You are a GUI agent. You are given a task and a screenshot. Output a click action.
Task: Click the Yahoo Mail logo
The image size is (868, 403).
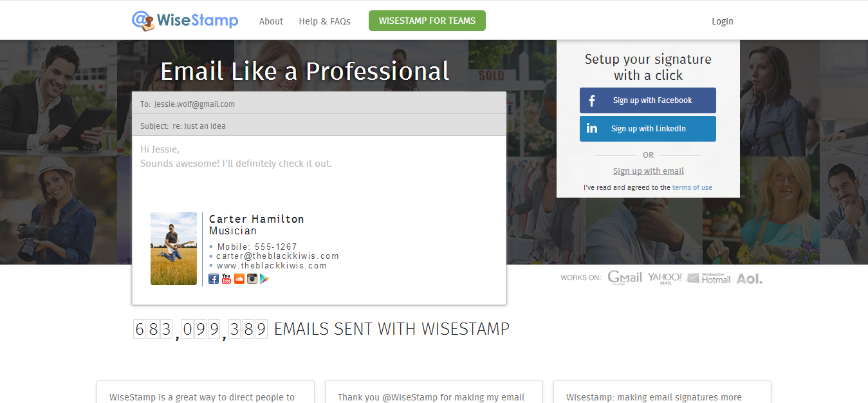[665, 277]
